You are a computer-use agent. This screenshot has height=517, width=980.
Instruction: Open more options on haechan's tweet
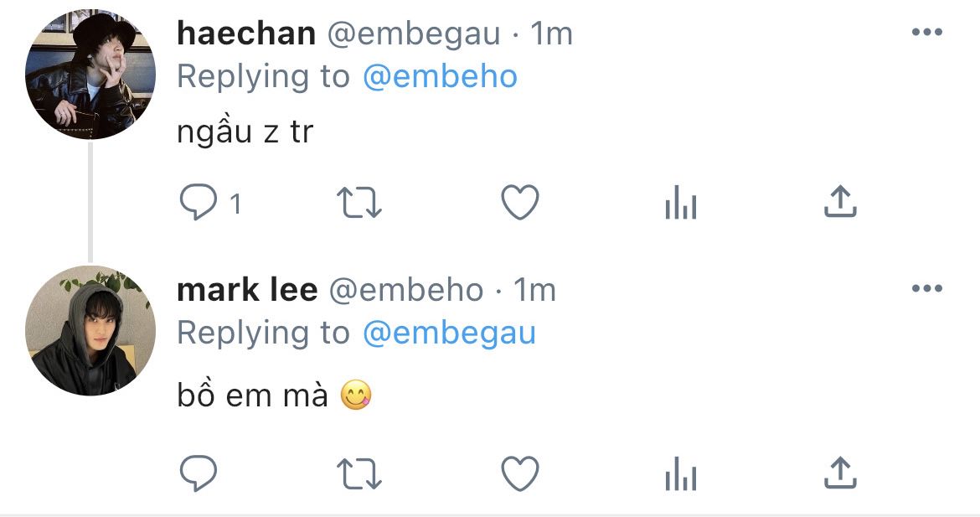[926, 33]
